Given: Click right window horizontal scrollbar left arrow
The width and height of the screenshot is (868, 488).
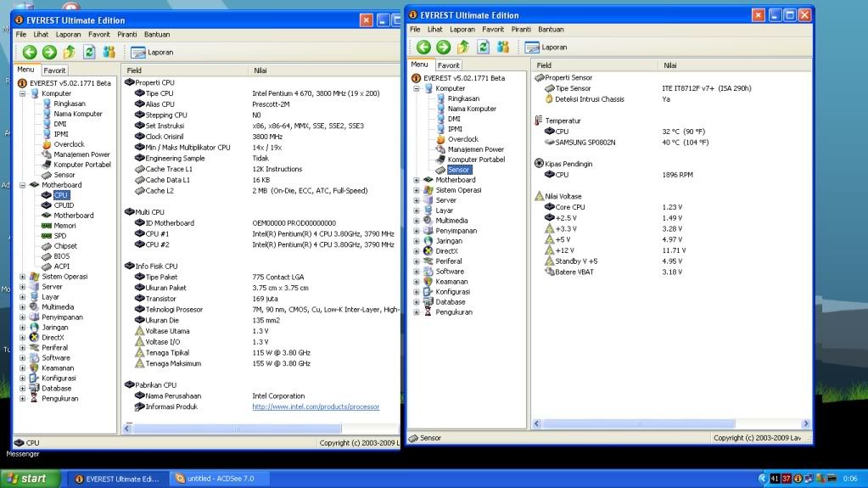Looking at the screenshot, I should 536,423.
